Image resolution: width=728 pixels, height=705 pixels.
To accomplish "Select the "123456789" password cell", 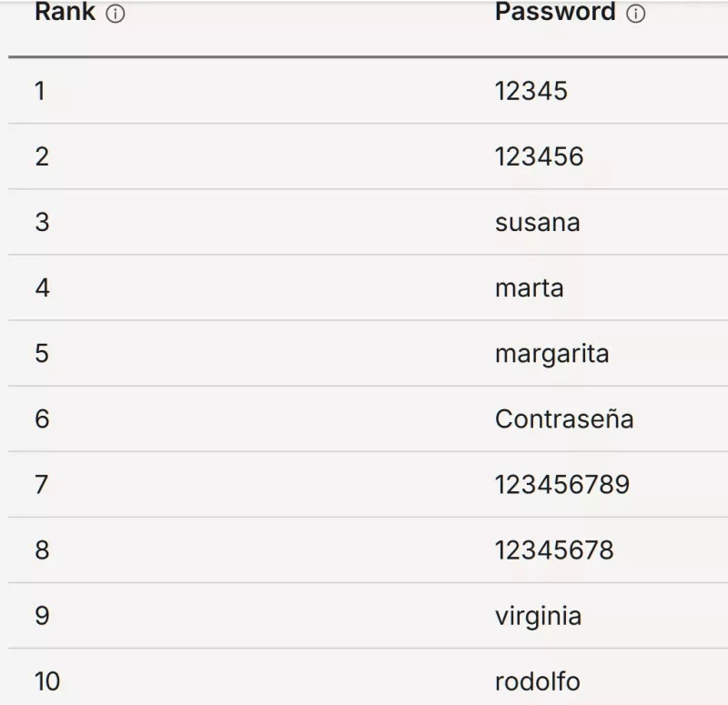I will point(561,484).
